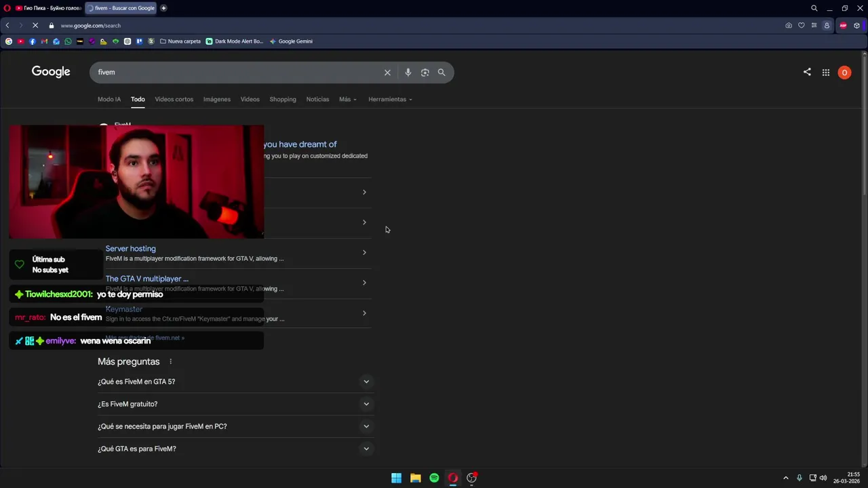Open The GTA V multiplayer ... sitelink
The image size is (868, 488).
click(147, 279)
